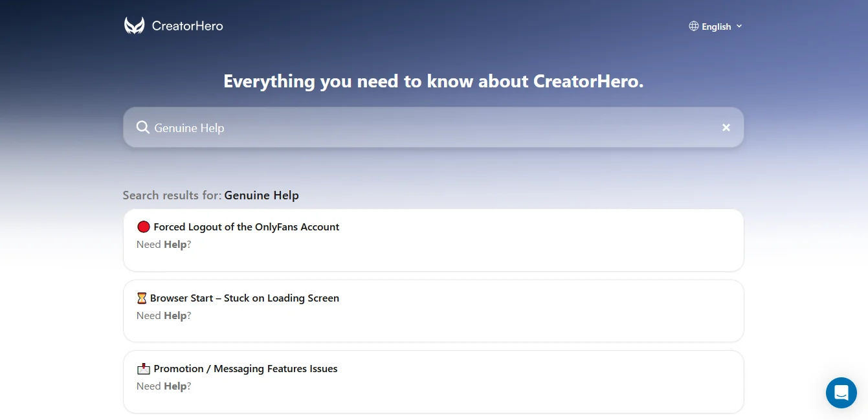Focus the Genuine Help search field

434,127
